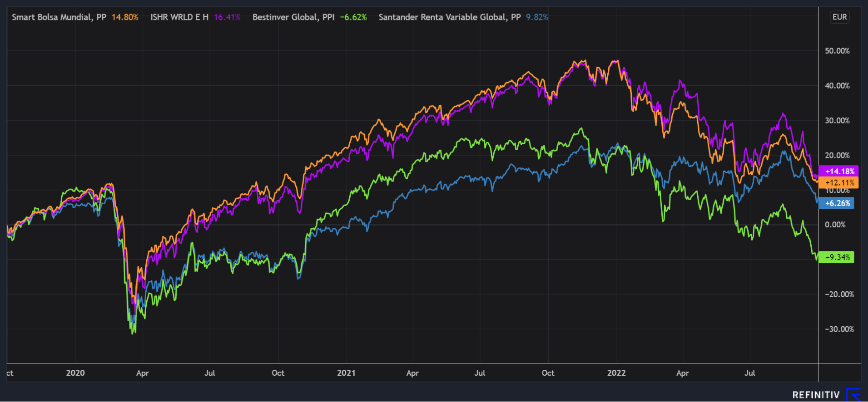Click the 2021 time axis label
Image resolution: width=868 pixels, height=402 pixels.
(346, 373)
